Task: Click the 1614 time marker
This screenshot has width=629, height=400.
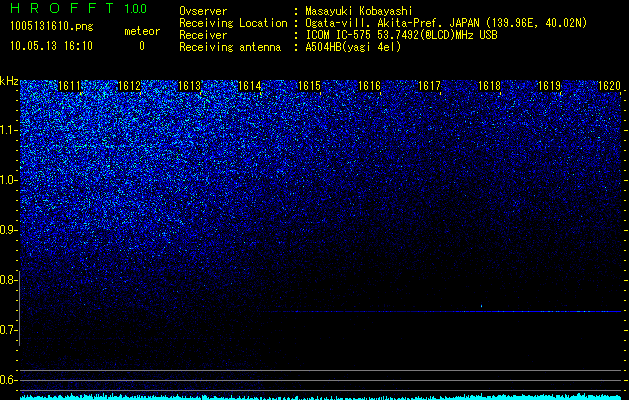Action: (x=249, y=86)
